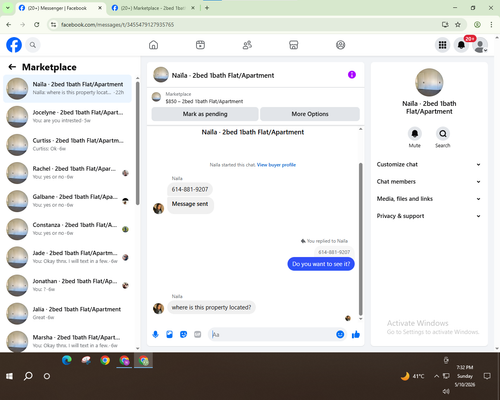Go back with browser back arrow

point(9,24)
